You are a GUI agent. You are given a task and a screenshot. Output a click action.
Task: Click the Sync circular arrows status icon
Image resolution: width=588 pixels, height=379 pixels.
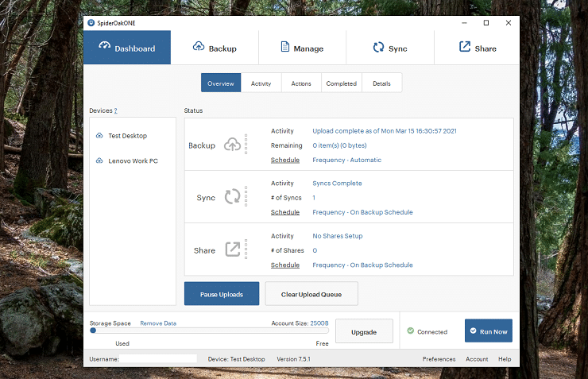pyautogui.click(x=233, y=196)
